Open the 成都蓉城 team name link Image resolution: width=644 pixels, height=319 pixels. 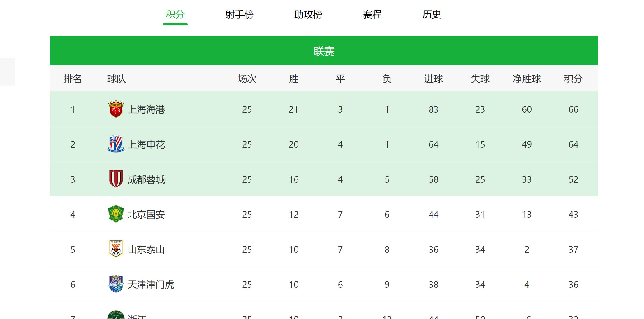(x=146, y=179)
